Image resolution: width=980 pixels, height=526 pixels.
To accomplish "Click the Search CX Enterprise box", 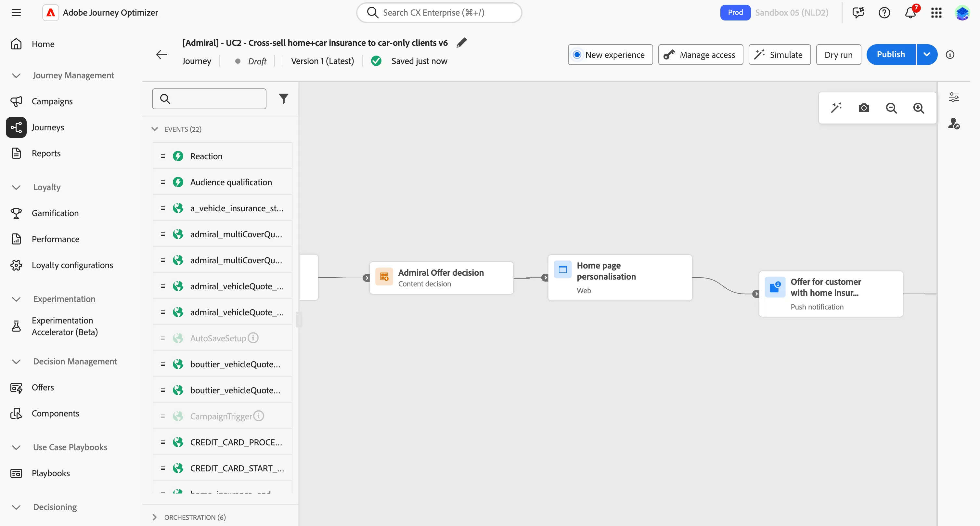I will tap(439, 13).
